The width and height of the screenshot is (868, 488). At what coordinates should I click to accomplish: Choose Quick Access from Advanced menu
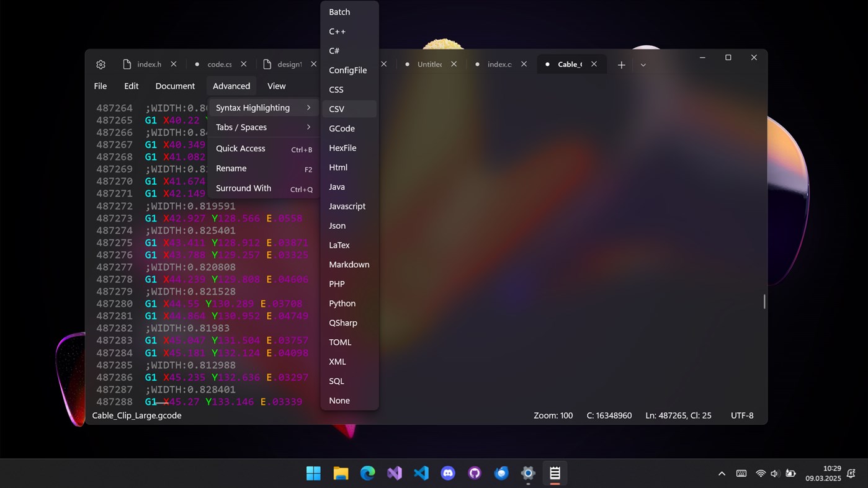pos(263,149)
